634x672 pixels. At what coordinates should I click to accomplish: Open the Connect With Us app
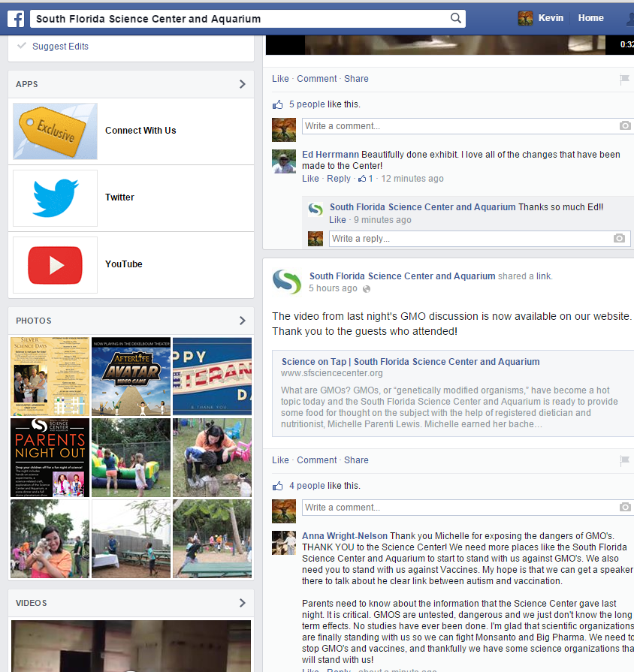[140, 131]
